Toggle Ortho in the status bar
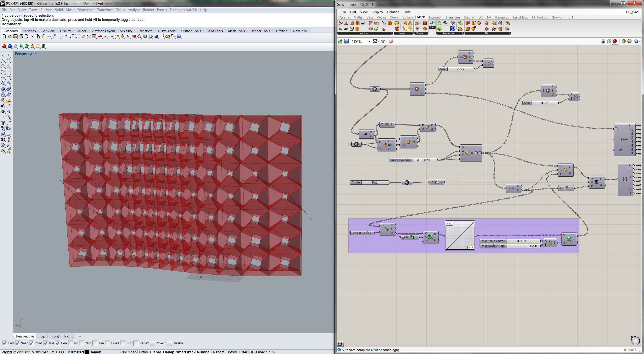This screenshot has width=644, height=354. pyautogui.click(x=143, y=352)
